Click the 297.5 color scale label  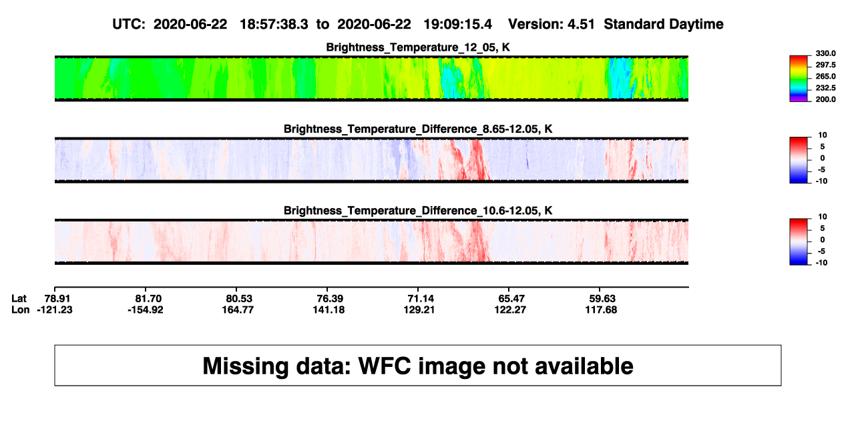coord(826,65)
